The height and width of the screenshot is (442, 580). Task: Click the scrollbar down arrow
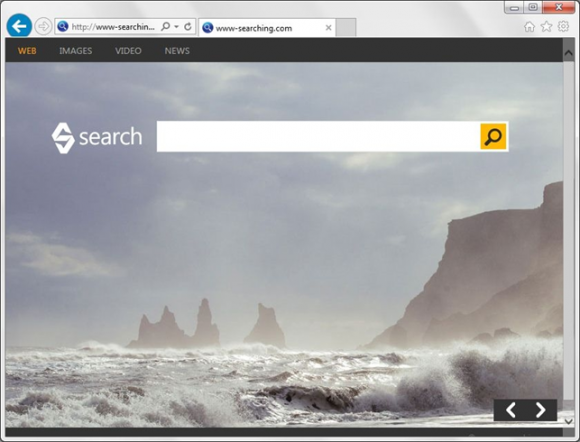[569, 421]
